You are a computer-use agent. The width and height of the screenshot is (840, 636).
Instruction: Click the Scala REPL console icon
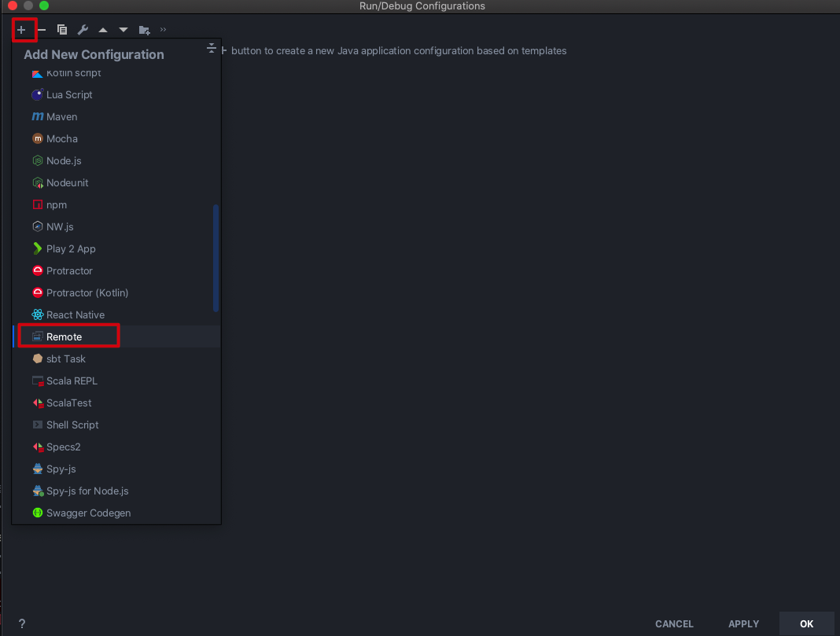pyautogui.click(x=38, y=380)
